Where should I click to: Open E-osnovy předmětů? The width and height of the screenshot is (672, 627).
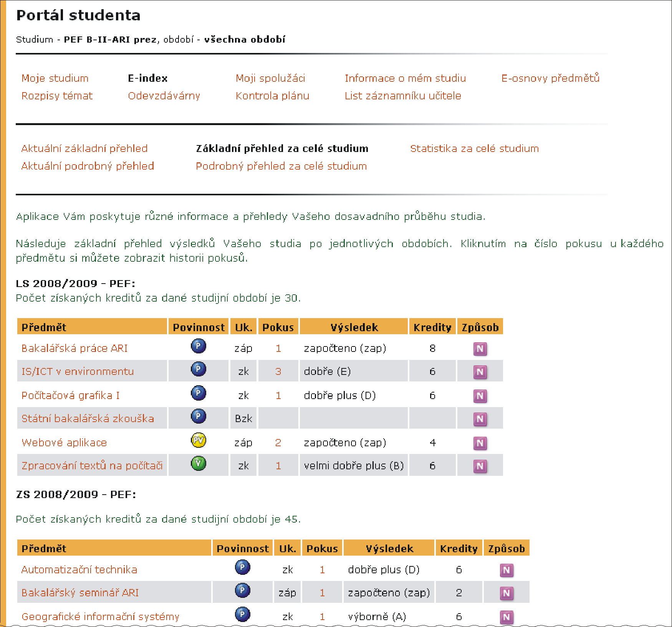pyautogui.click(x=550, y=78)
